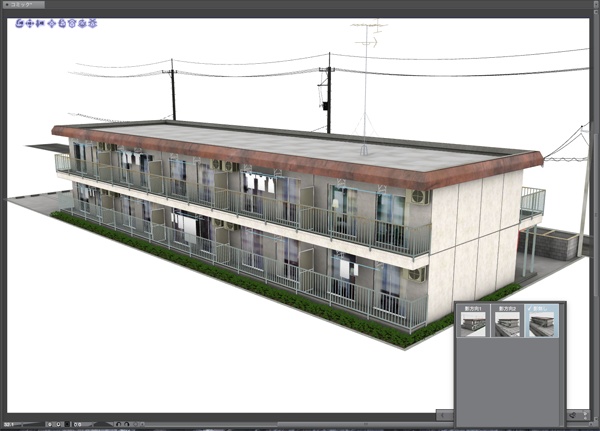Click the last 3D manipulator snap-to-ground icon
Screen dimensions: 600x431
[92, 24]
